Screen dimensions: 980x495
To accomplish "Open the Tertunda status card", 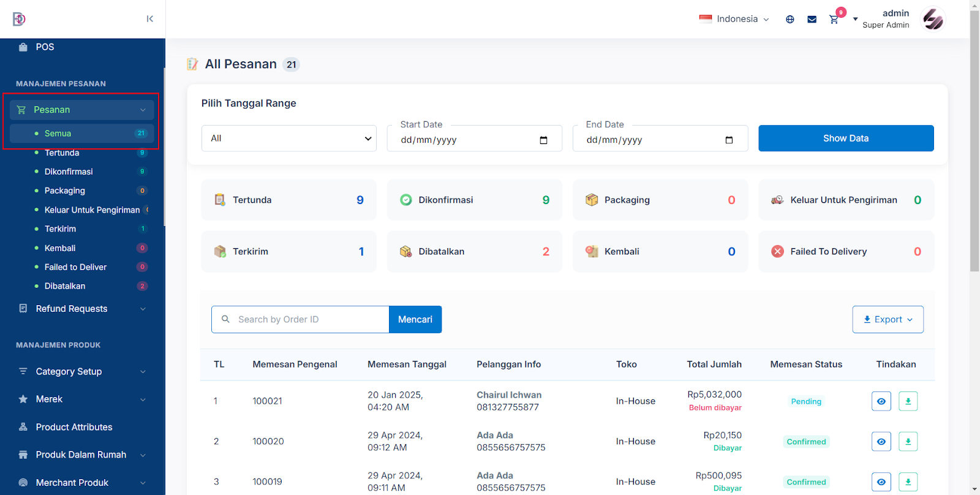I will coord(289,200).
